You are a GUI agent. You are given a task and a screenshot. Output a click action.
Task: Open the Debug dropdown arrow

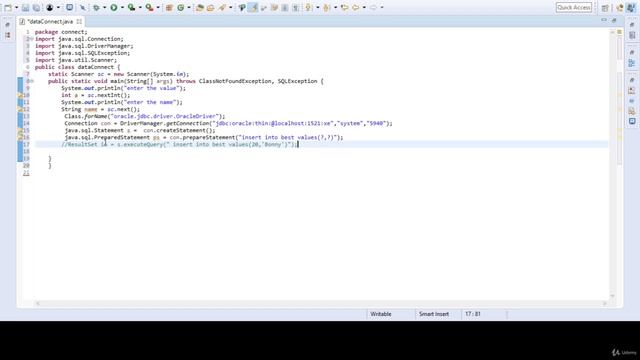pyautogui.click(x=104, y=8)
